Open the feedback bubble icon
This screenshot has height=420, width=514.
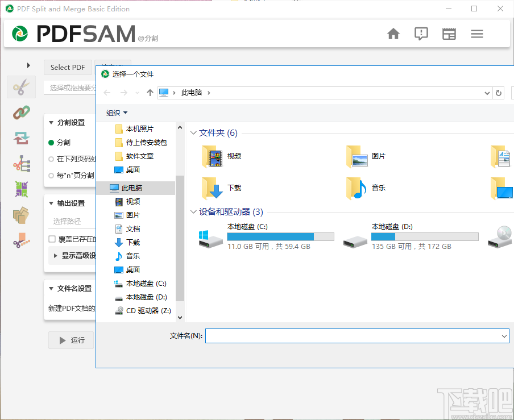[x=421, y=34]
